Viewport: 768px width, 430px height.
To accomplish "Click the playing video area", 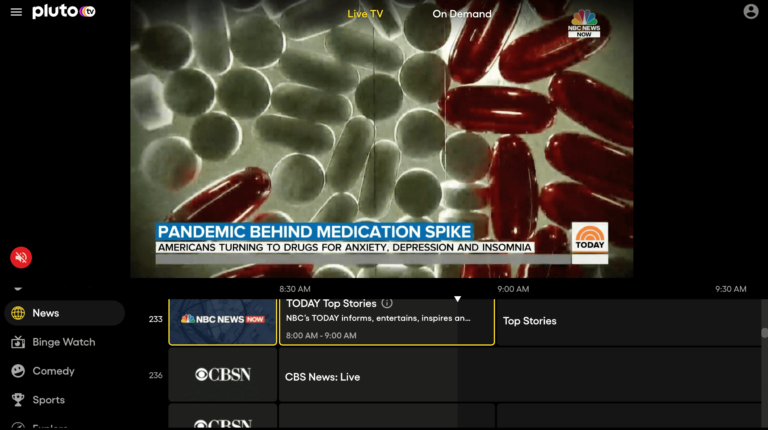I will pos(381,130).
